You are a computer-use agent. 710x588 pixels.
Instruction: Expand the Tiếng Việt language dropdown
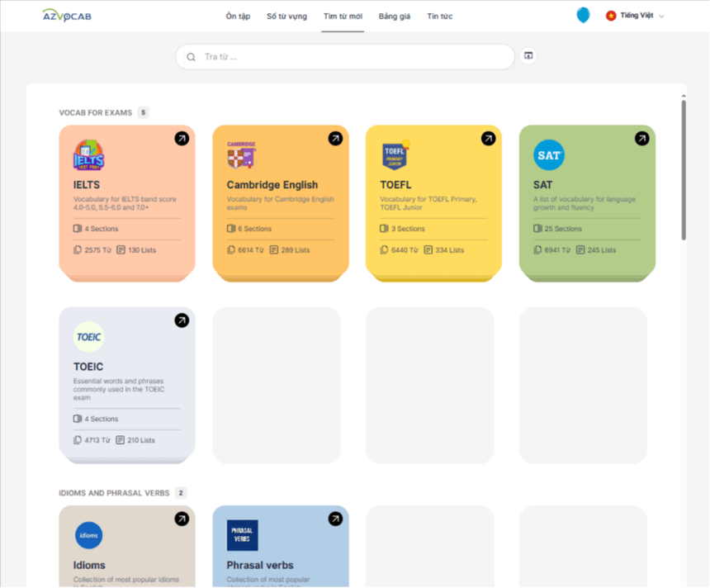pyautogui.click(x=636, y=16)
